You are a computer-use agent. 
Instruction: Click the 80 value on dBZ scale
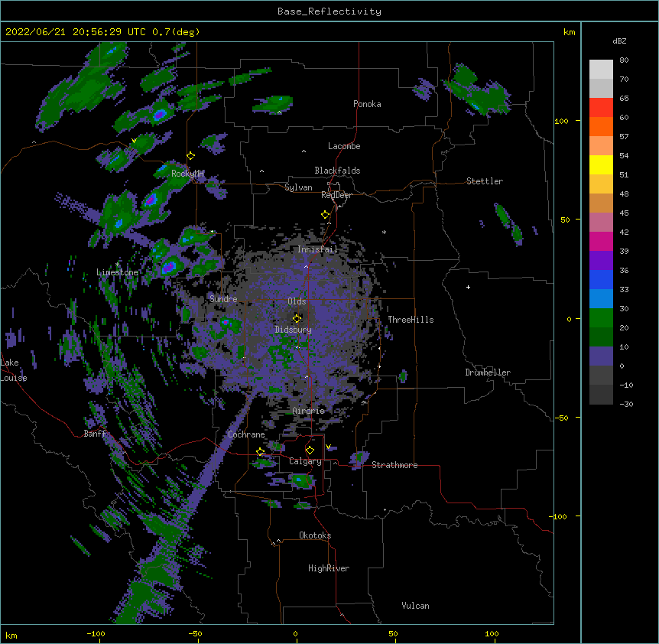(624, 60)
